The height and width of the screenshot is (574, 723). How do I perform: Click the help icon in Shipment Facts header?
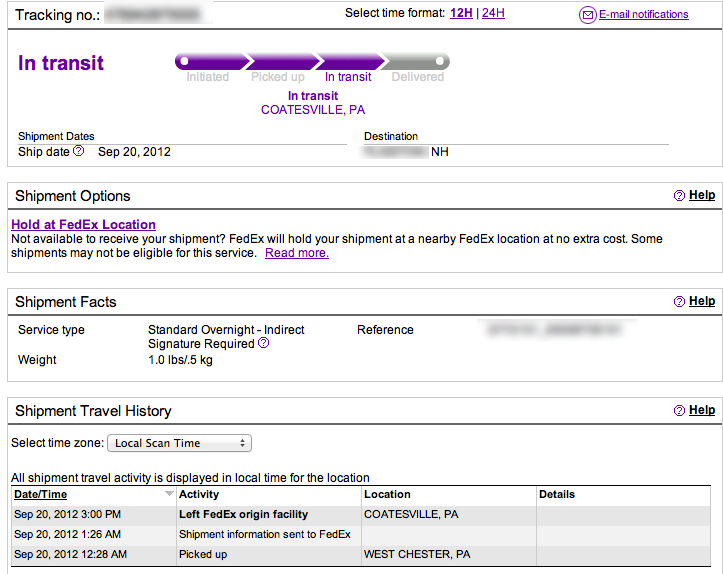[x=679, y=302]
